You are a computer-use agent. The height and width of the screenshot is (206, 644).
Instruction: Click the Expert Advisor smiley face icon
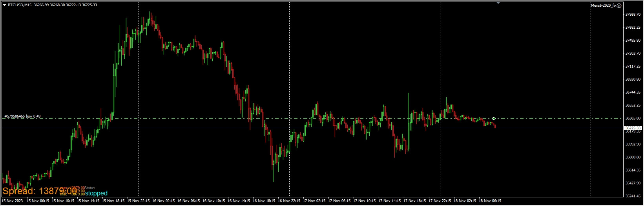(619, 6)
